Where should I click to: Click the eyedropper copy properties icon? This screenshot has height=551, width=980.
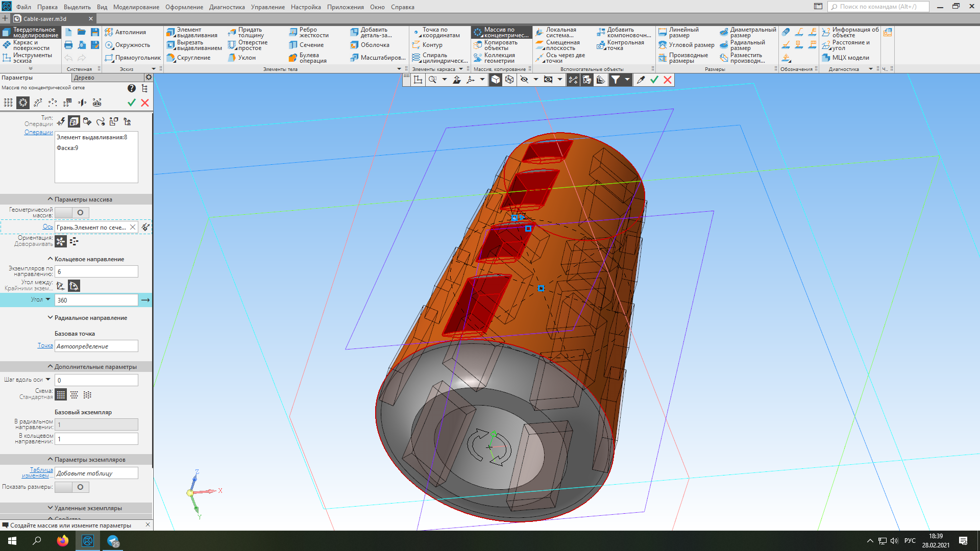641,80
